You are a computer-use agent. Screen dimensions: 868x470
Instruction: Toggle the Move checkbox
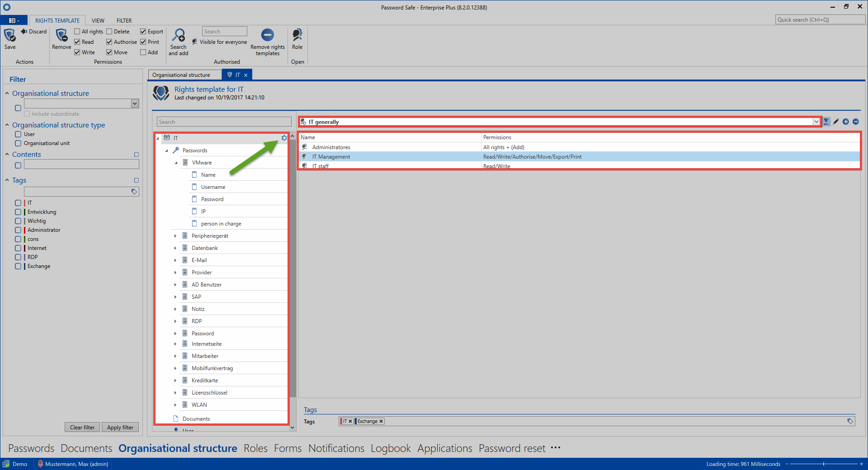point(109,52)
